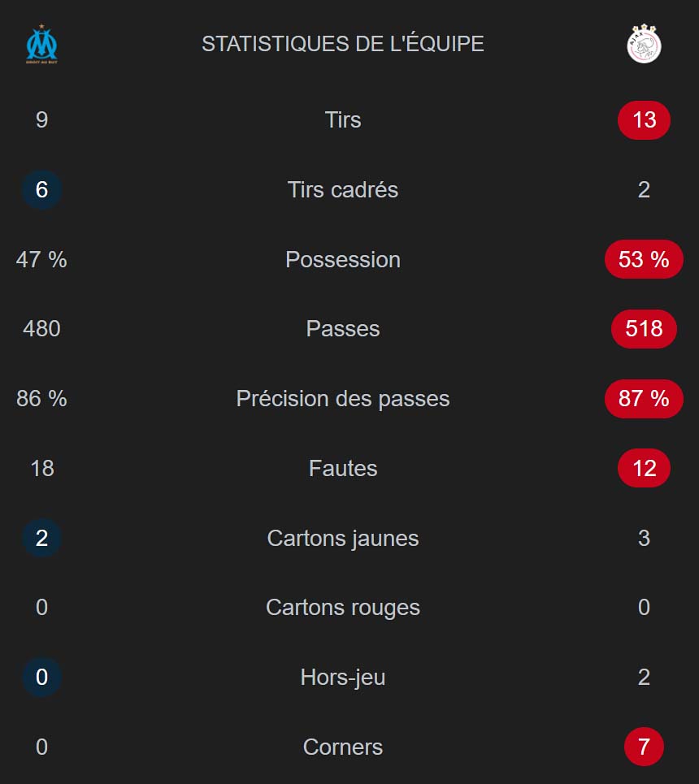This screenshot has width=699, height=784.
Task: Click the Statistiques de l'équipe heading
Action: [x=343, y=44]
